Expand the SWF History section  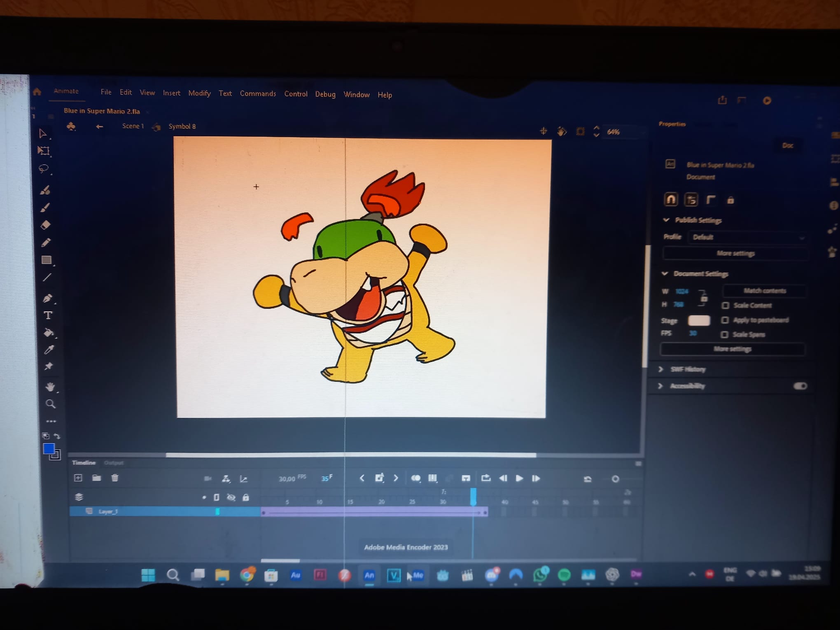[x=661, y=369]
